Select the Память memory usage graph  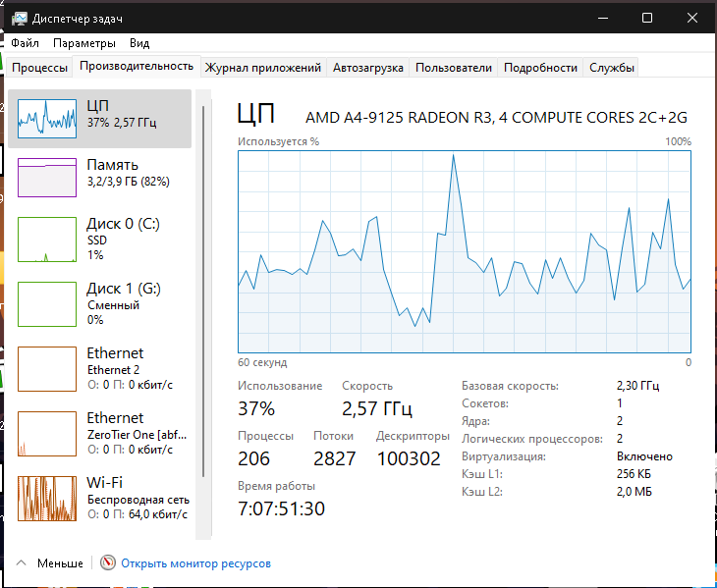click(x=47, y=178)
